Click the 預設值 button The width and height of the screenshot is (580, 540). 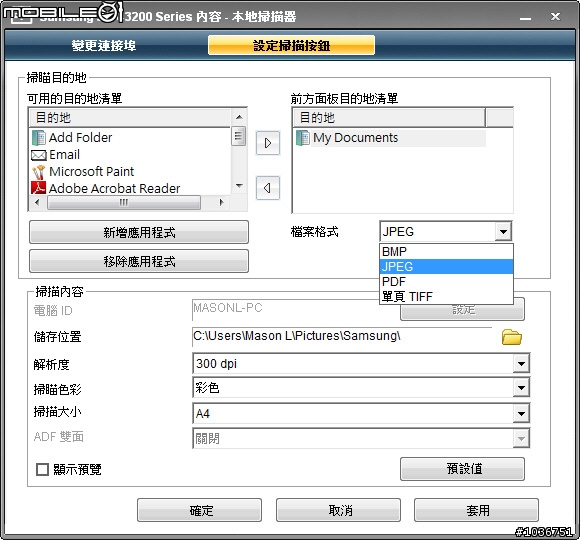point(462,469)
